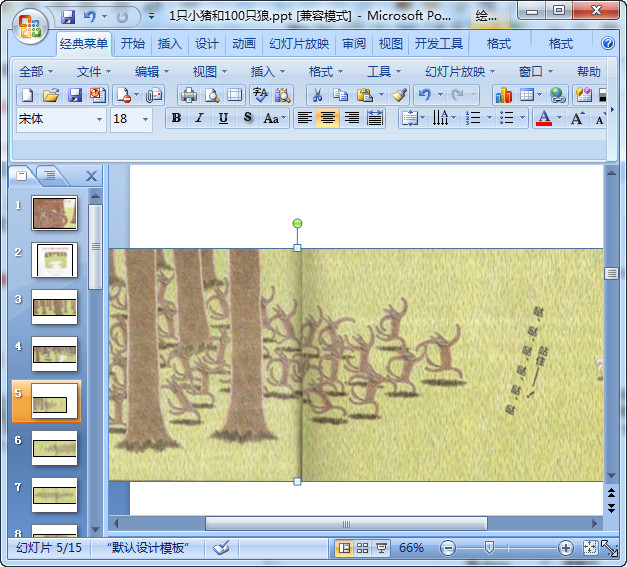Click the horizontal scrollbar thumb
The image size is (627, 567).
click(346, 524)
